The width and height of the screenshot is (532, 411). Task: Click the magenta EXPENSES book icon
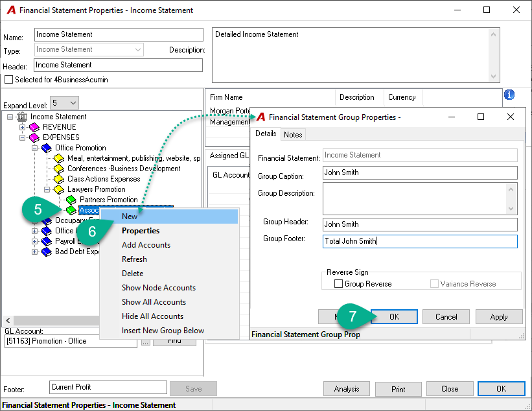(x=34, y=137)
